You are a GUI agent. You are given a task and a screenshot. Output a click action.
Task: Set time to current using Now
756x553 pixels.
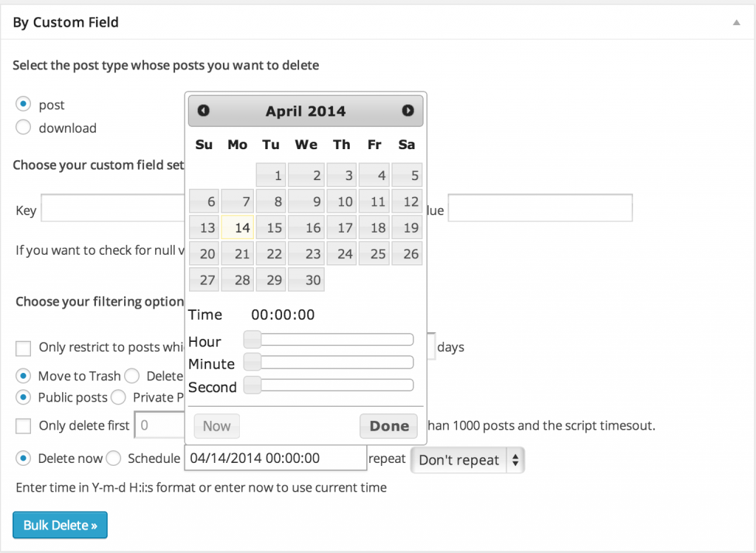(x=216, y=426)
